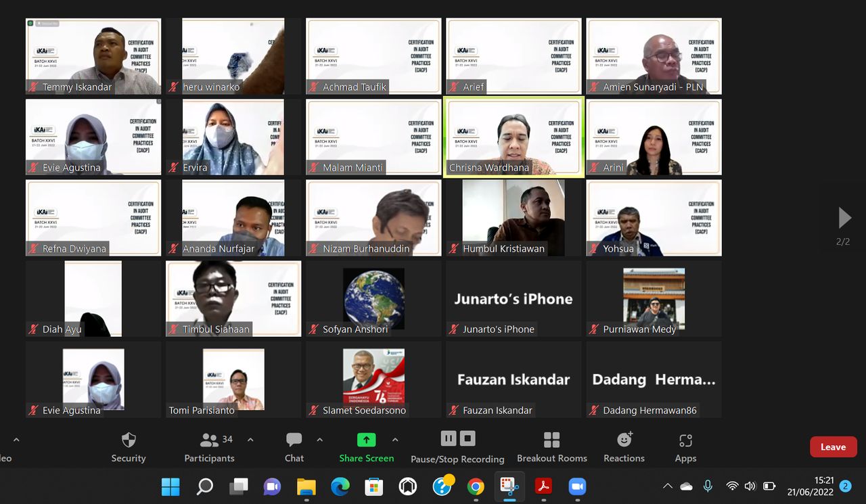This screenshot has height=504, width=866.
Task: Click muted mic icon on Fauzan Iskandar
Action: pos(454,410)
